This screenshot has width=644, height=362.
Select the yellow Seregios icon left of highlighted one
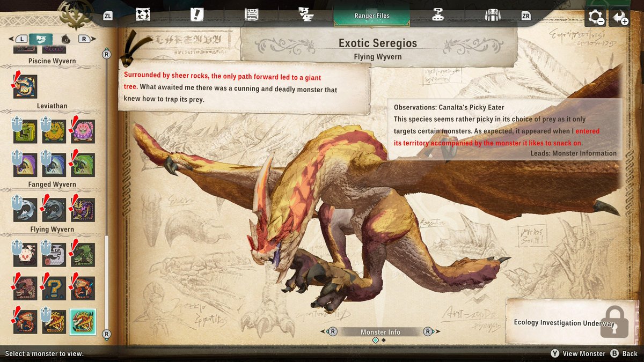click(54, 321)
